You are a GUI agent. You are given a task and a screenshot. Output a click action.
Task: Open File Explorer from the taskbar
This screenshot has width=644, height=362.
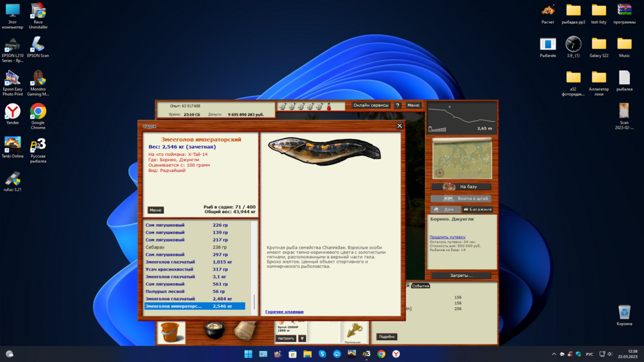click(307, 354)
